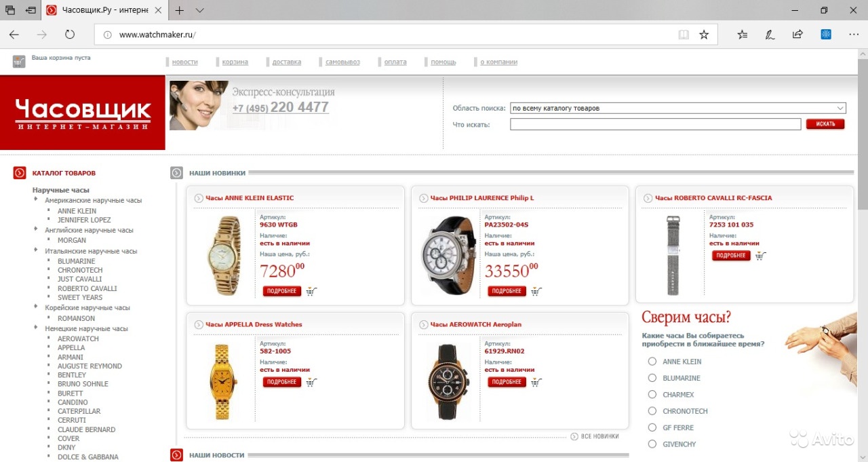Image resolution: width=868 pixels, height=462 pixels.
Task: Expand Немецкие наручные часы category
Action: [x=37, y=328]
